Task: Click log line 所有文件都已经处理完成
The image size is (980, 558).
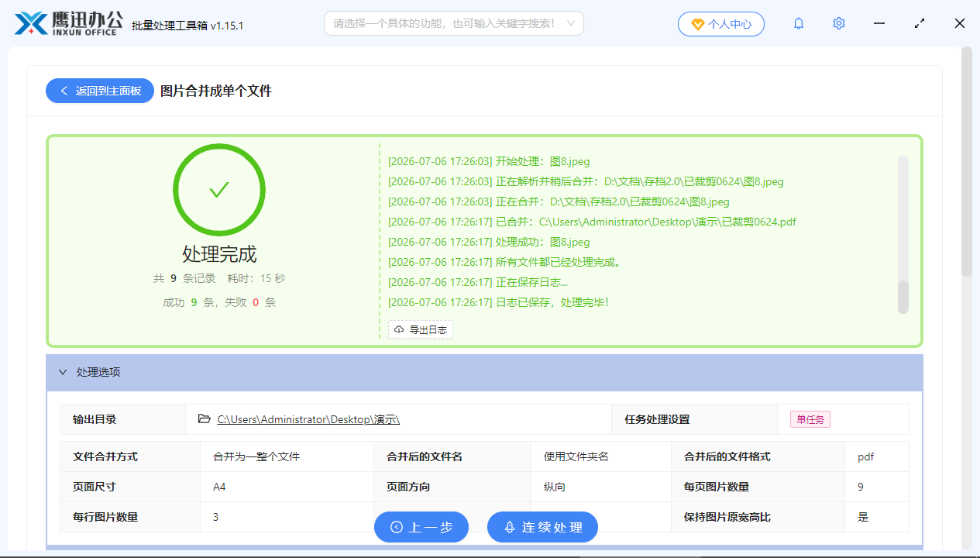Action: (504, 262)
